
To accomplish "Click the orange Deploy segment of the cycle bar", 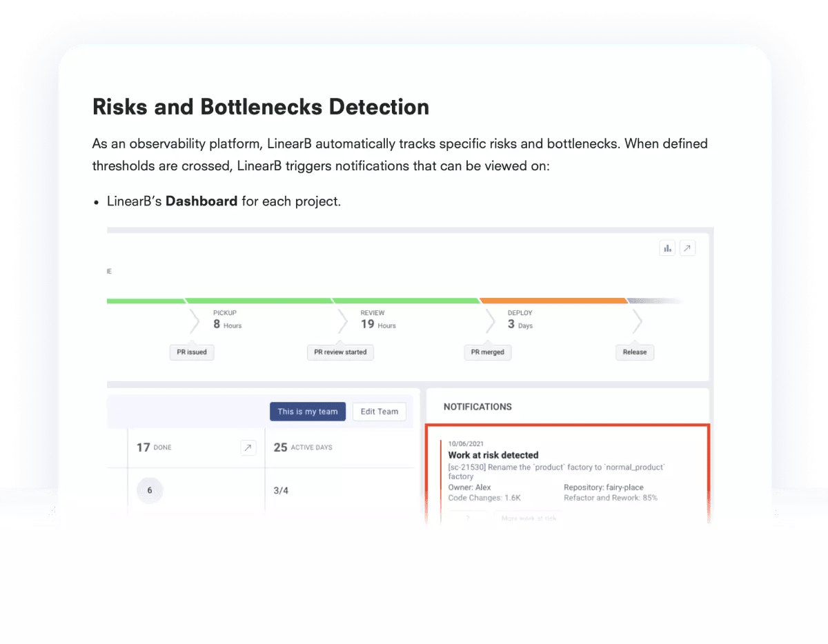I will 553,301.
